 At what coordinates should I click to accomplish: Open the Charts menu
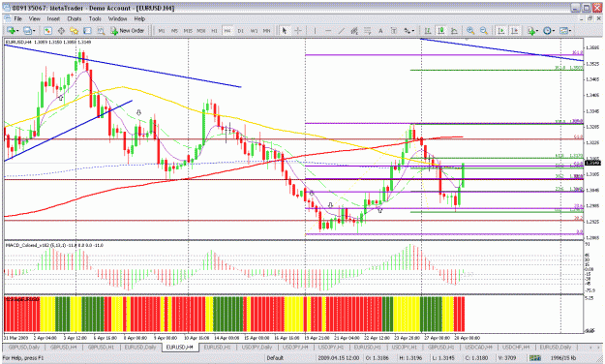pos(75,18)
